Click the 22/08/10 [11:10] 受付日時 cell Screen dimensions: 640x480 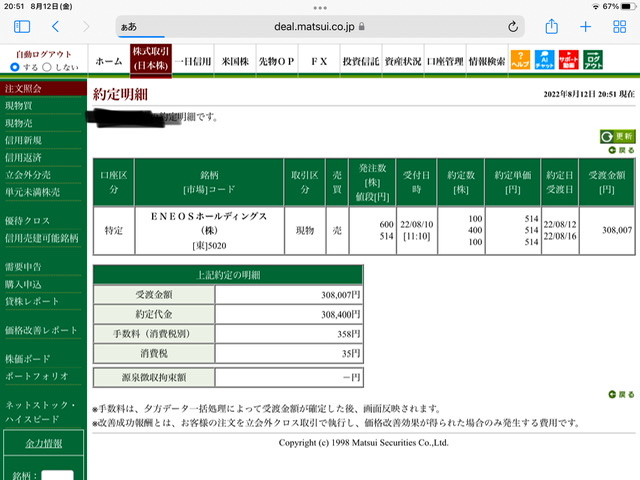coord(416,231)
